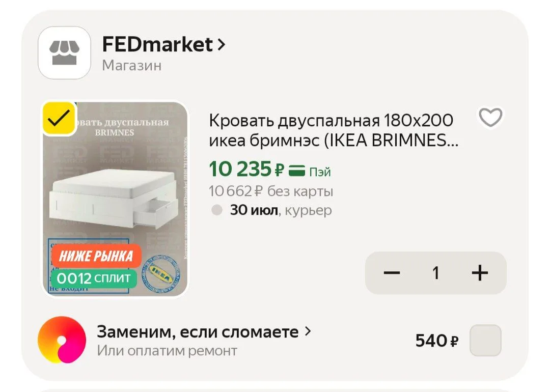Uncheck the yellow item selection checkbox
Image resolution: width=550 pixels, height=392 pixels.
tap(59, 118)
